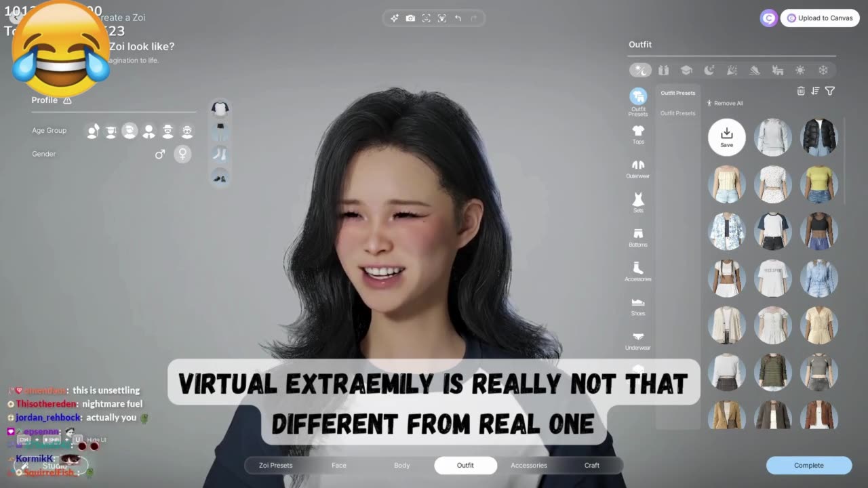
Task: Click the Complete button
Action: (809, 466)
